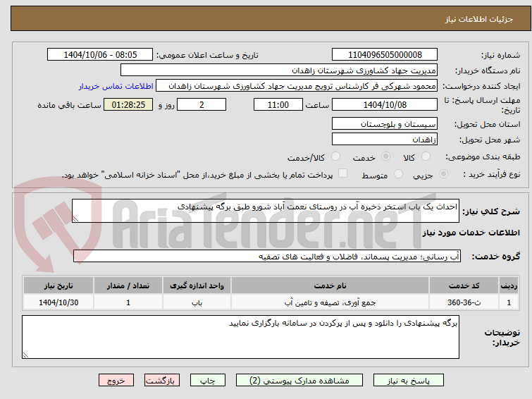Click the طبقه بندی موضوعی label
The image size is (532, 399).
(x=483, y=156)
